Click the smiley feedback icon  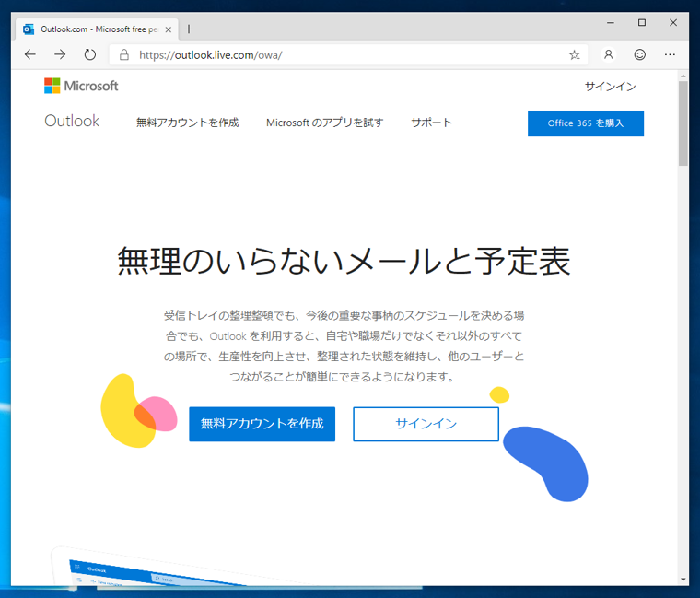(639, 54)
